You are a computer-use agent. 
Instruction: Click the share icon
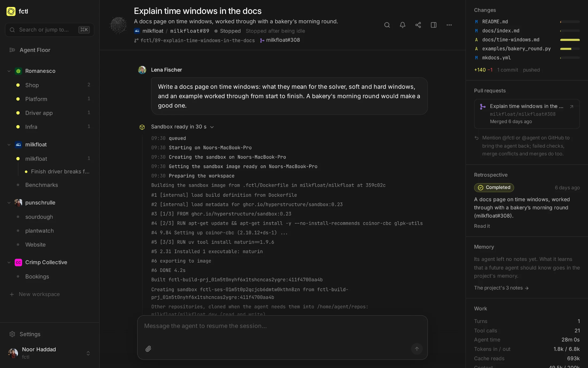pos(418,25)
